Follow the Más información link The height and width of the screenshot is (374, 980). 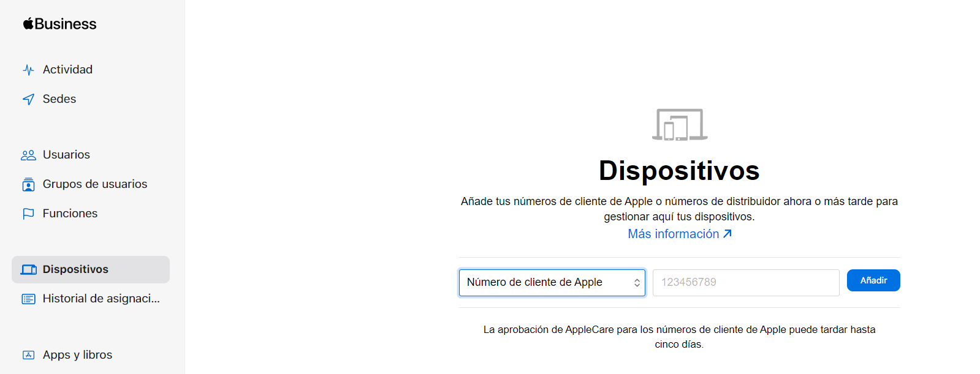pos(679,234)
